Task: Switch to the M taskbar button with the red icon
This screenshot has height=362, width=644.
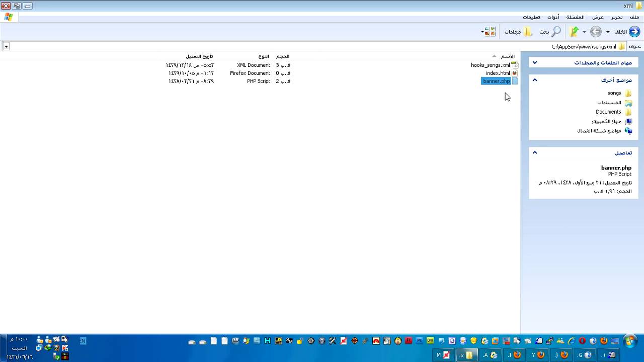Action: [443, 355]
